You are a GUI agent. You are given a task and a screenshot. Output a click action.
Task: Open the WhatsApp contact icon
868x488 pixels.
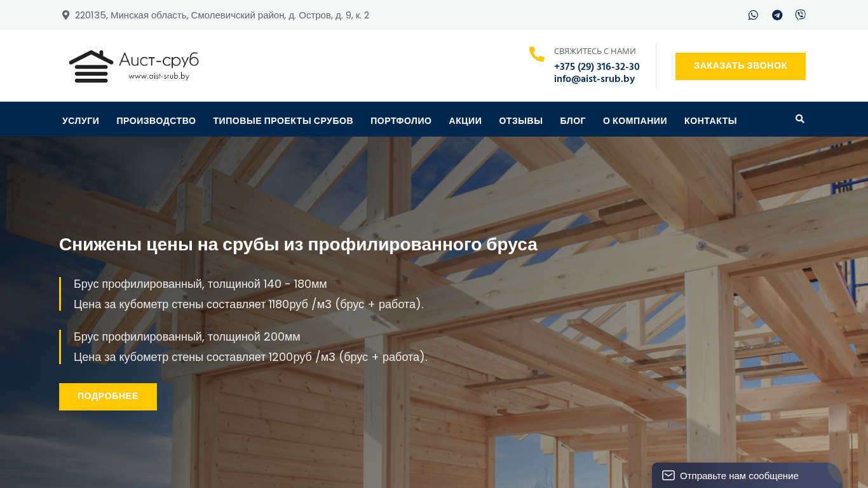[x=753, y=15]
